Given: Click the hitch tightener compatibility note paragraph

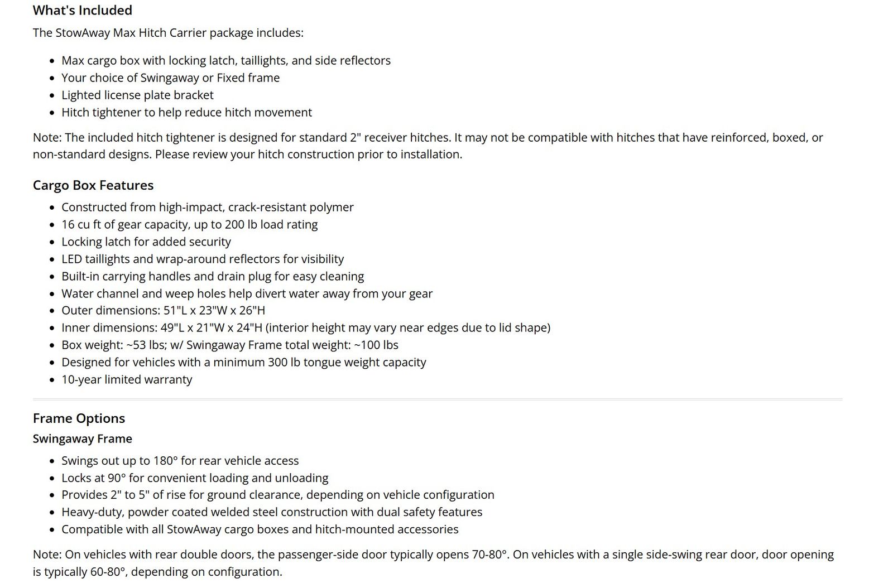Looking at the screenshot, I should coord(428,146).
